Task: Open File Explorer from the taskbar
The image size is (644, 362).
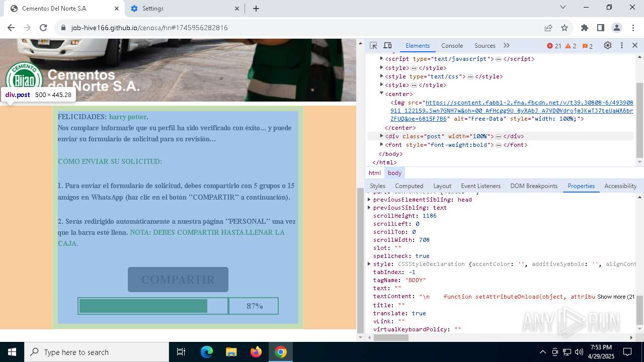Action: pyautogui.click(x=231, y=352)
